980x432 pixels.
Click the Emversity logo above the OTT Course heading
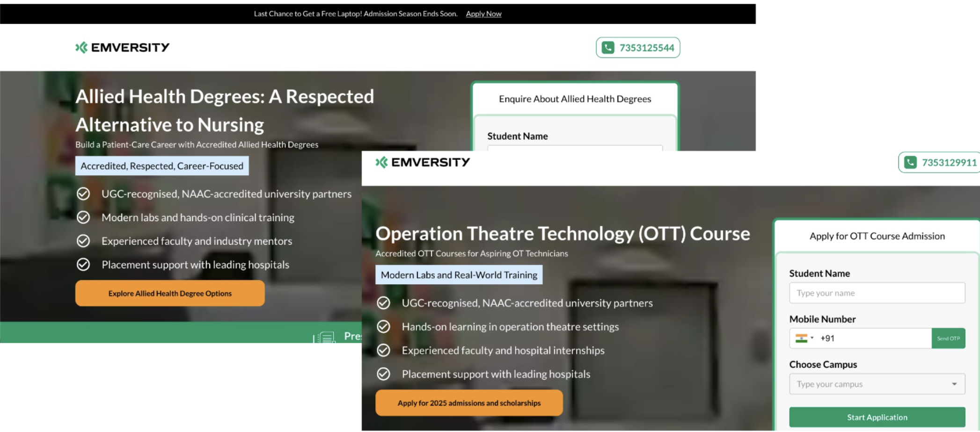tap(423, 162)
